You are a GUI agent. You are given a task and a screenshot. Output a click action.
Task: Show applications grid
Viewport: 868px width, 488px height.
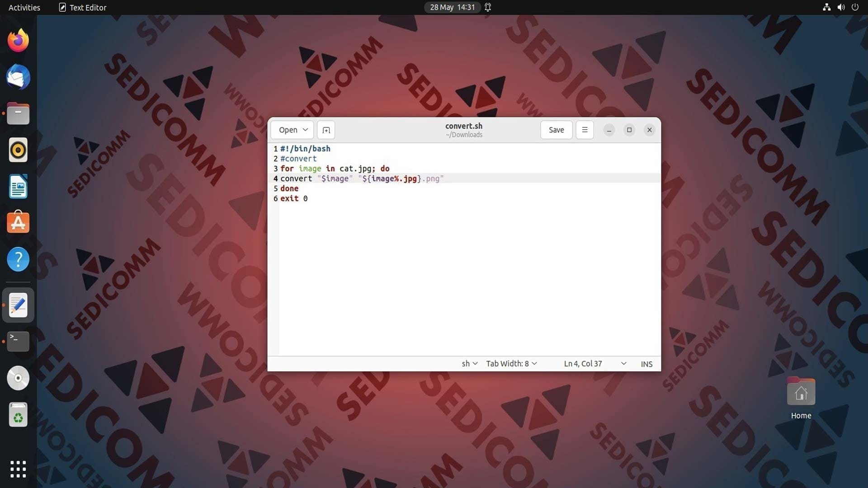click(x=18, y=469)
